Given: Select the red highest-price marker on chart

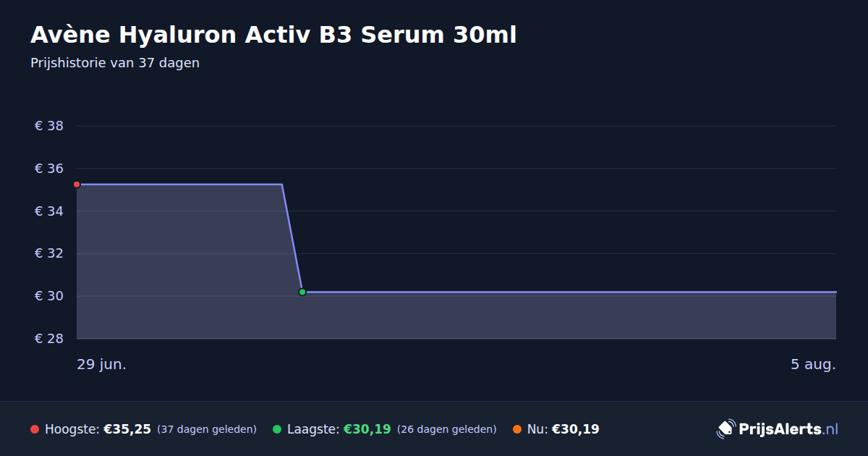Looking at the screenshot, I should [77, 185].
